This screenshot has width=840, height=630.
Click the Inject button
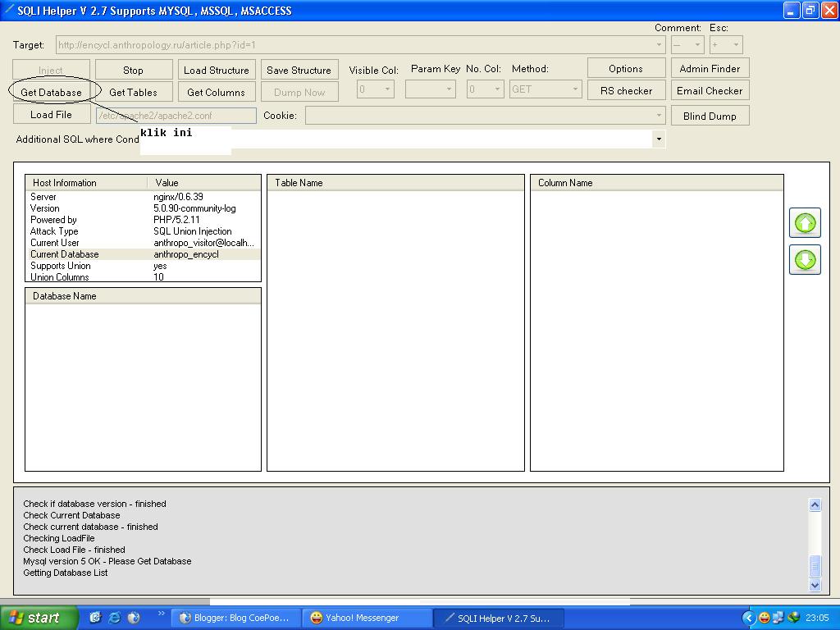[52, 70]
